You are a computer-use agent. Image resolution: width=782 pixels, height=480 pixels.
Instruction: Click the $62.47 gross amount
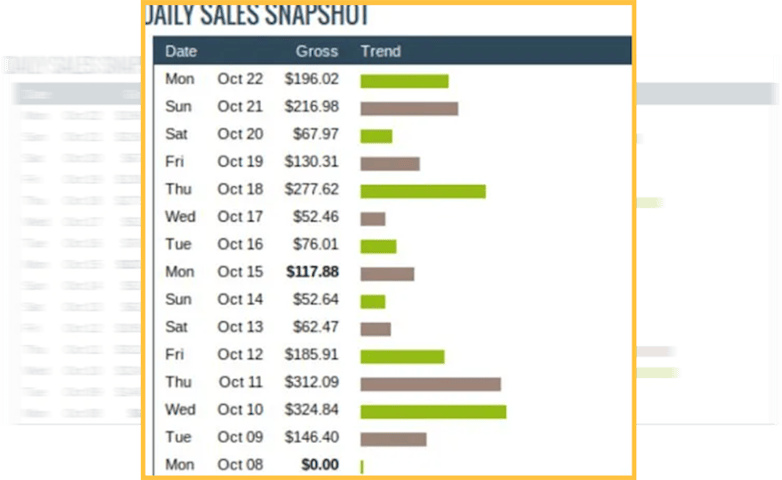pos(316,327)
